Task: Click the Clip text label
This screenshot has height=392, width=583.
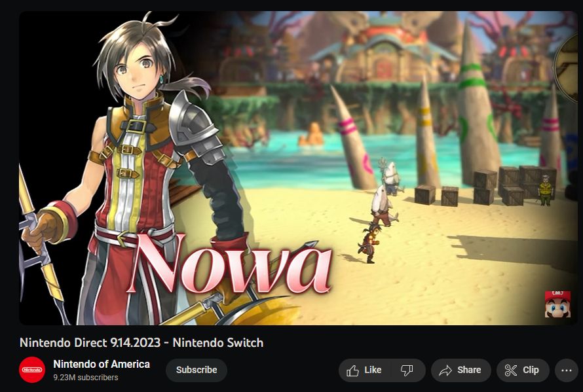Action: [531, 370]
